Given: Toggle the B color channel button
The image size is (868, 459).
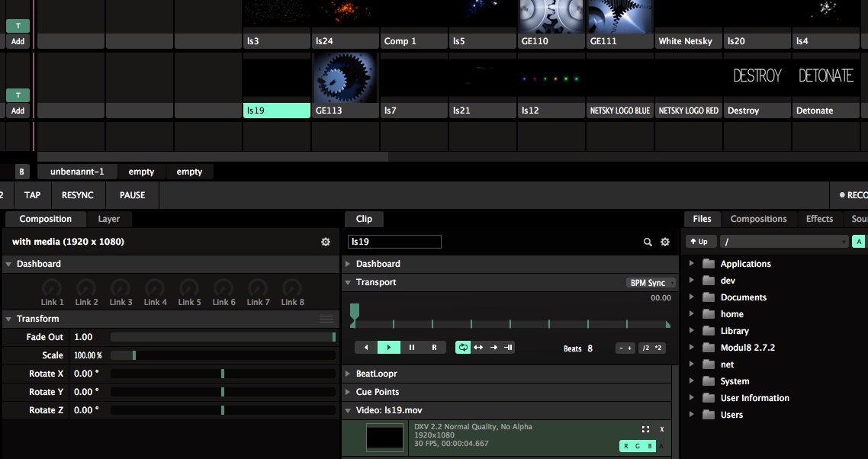Looking at the screenshot, I should coord(649,446).
